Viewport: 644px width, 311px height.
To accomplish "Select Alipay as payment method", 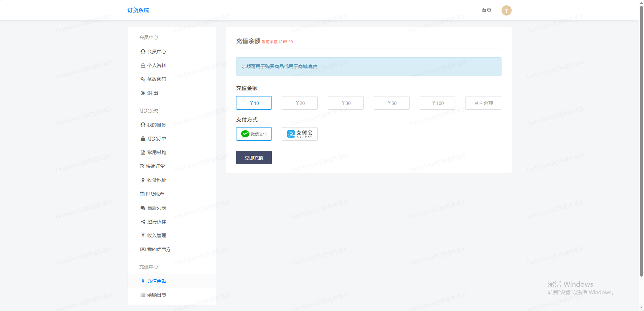I will pos(299,134).
